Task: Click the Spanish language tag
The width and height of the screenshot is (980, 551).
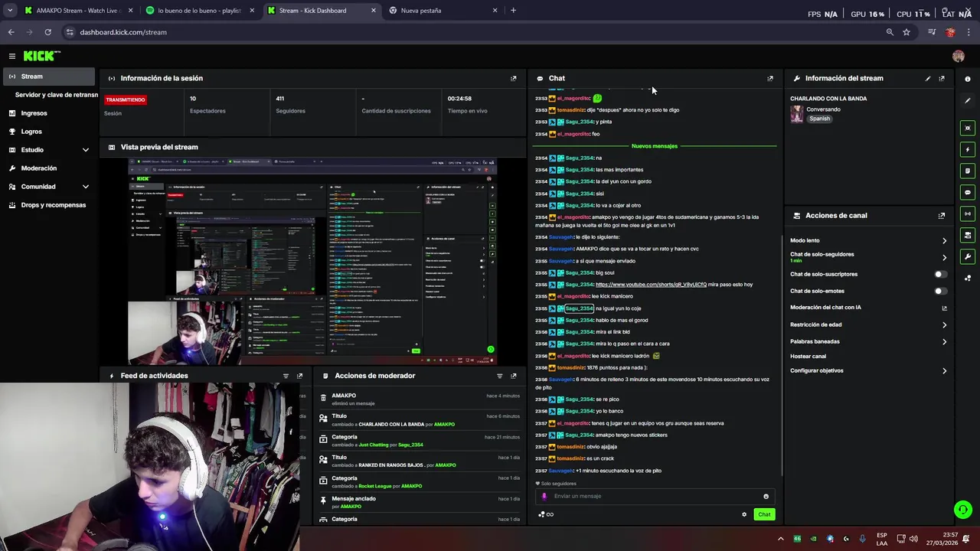Action: (x=819, y=119)
